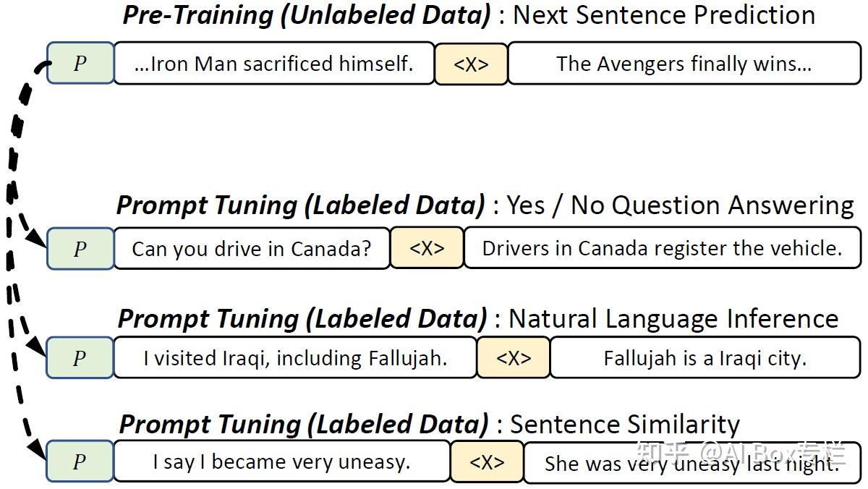Select the "The Avengers finally wins..." box
868x489 pixels.
click(x=684, y=64)
